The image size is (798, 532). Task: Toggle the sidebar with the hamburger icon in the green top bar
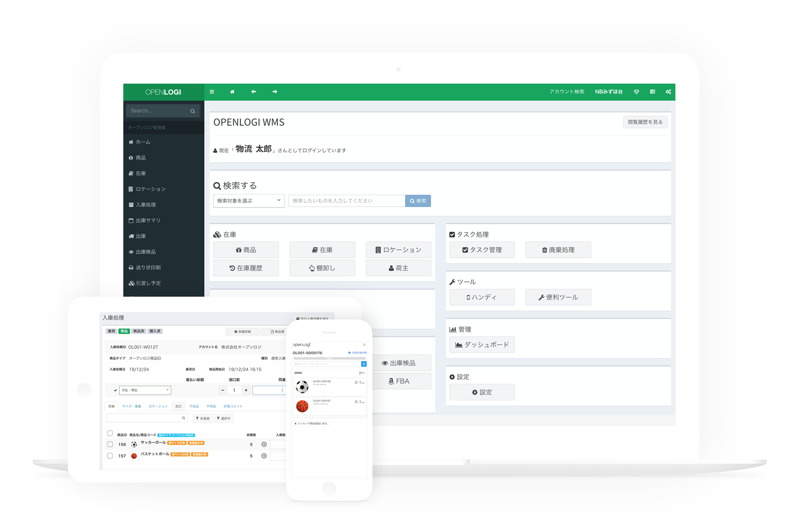pos(212,92)
